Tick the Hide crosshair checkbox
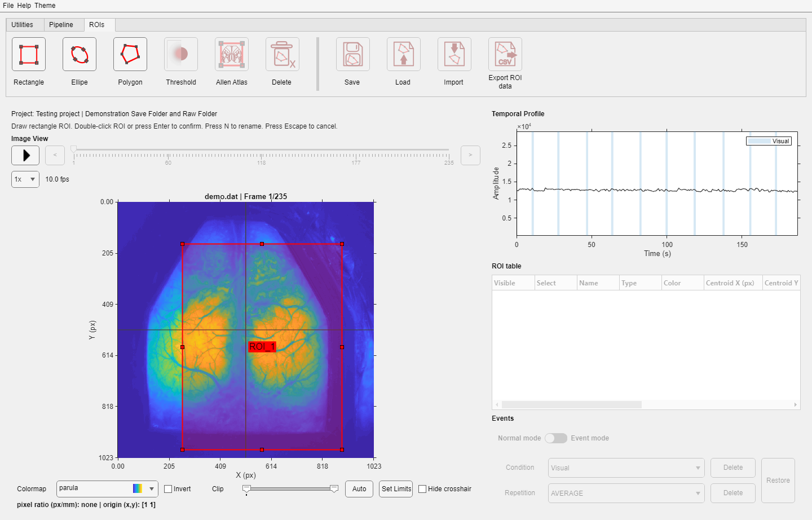Screen dimensions: 812x520 pos(422,489)
